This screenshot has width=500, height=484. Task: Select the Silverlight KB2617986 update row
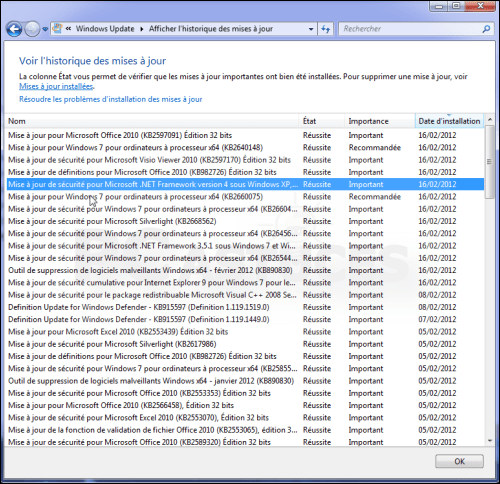[x=245, y=344]
